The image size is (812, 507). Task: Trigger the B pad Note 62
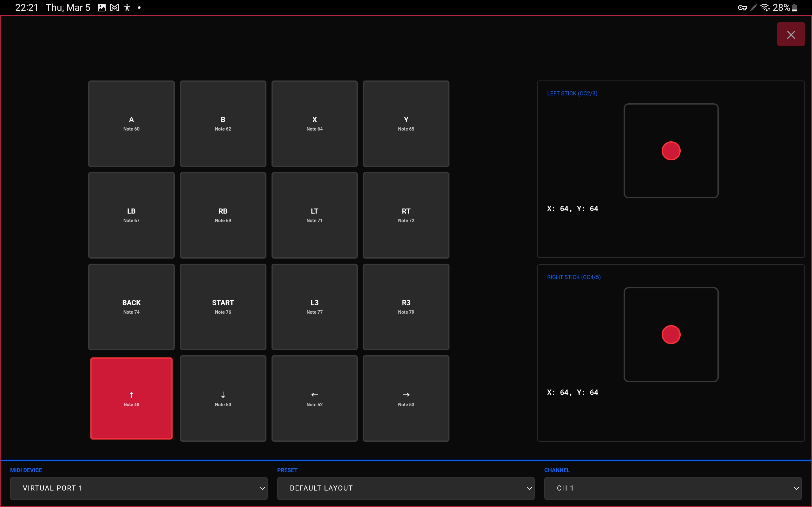[223, 123]
